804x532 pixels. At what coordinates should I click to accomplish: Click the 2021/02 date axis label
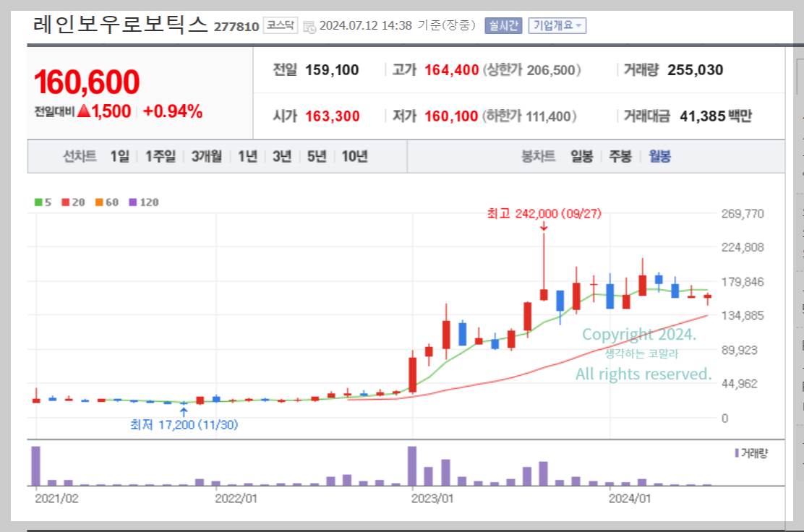pos(57,499)
